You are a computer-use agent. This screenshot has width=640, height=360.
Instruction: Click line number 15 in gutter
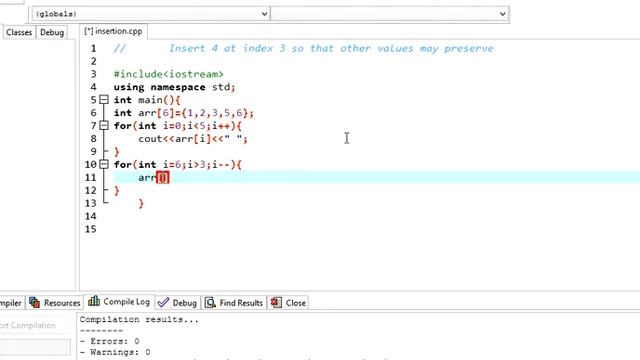[90, 229]
